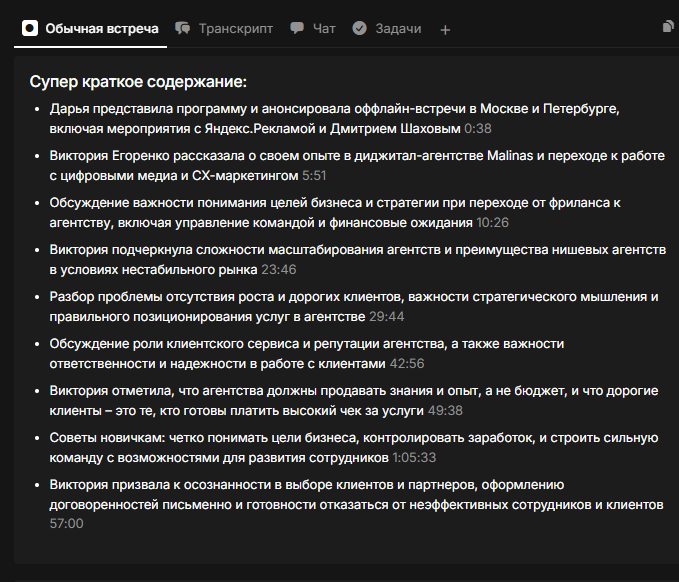Screen dimensions: 679x582
Task: Jump to timestamp 1:05:33
Action: click(x=414, y=458)
